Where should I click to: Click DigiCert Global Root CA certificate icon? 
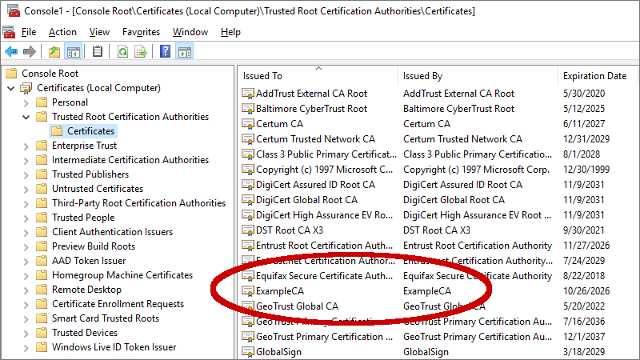coord(248,200)
